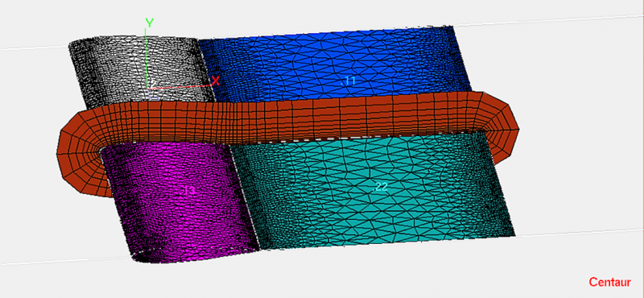Click the edge between white mesh and blue panel

click(x=207, y=70)
